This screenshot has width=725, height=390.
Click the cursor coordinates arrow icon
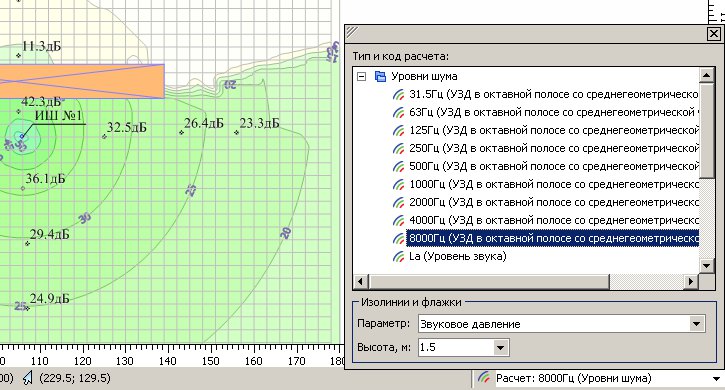[x=28, y=378]
